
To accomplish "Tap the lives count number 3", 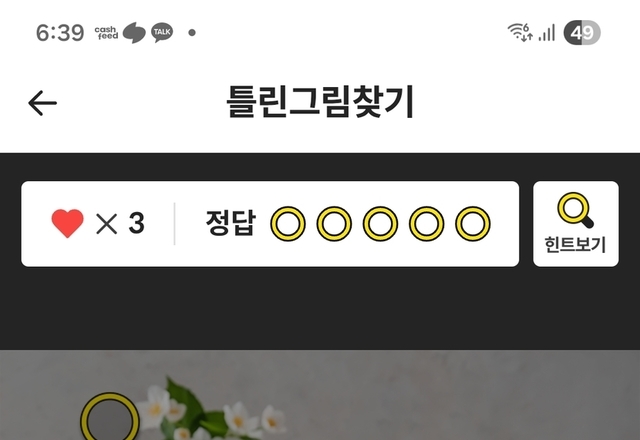I will coord(137,223).
